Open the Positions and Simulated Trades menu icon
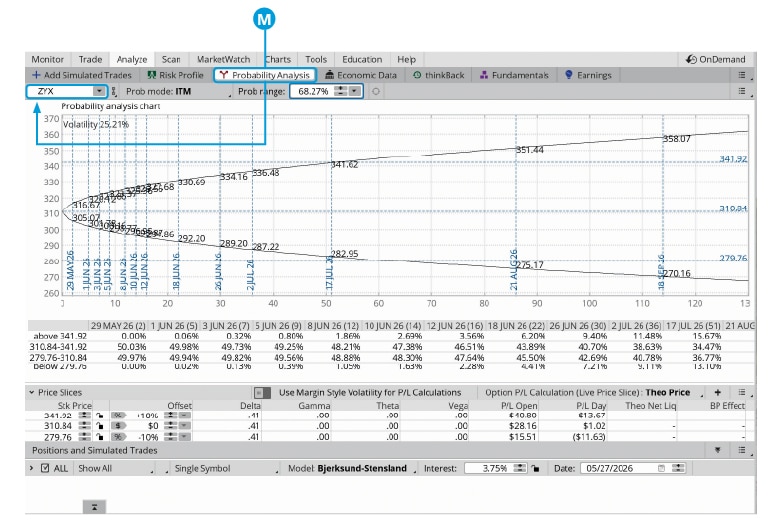Image resolution: width=780 pixels, height=520 pixels. click(742, 450)
